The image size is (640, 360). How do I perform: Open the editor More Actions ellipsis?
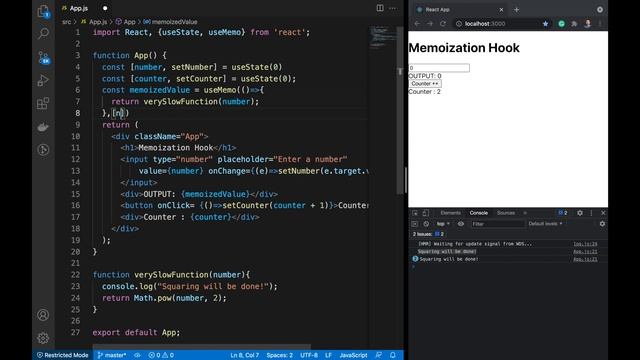point(393,8)
